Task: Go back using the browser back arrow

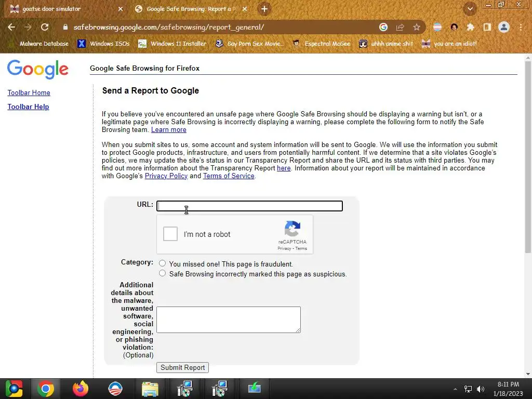Action: (11, 27)
